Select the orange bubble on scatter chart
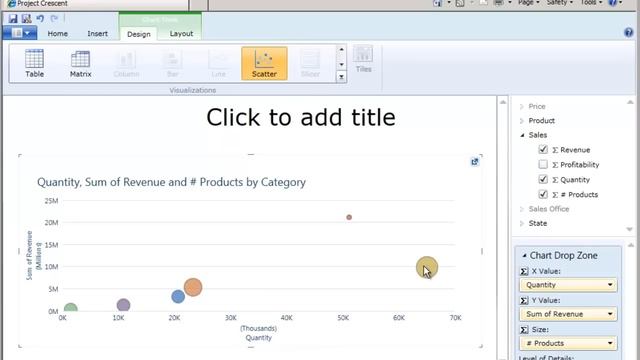This screenshot has width=640, height=360. [x=193, y=287]
